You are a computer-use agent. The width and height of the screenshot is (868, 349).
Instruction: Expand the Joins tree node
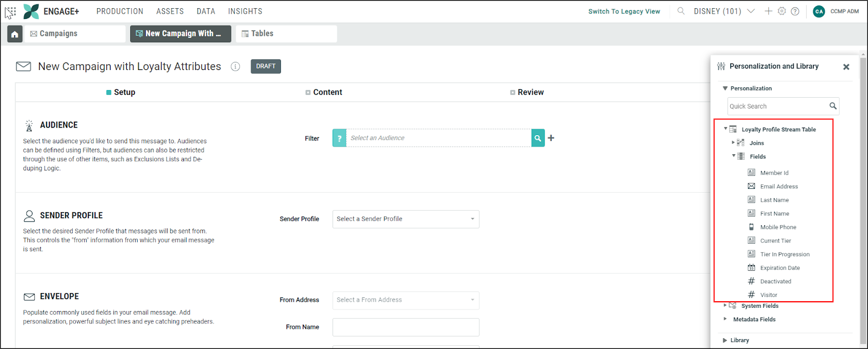(x=733, y=143)
